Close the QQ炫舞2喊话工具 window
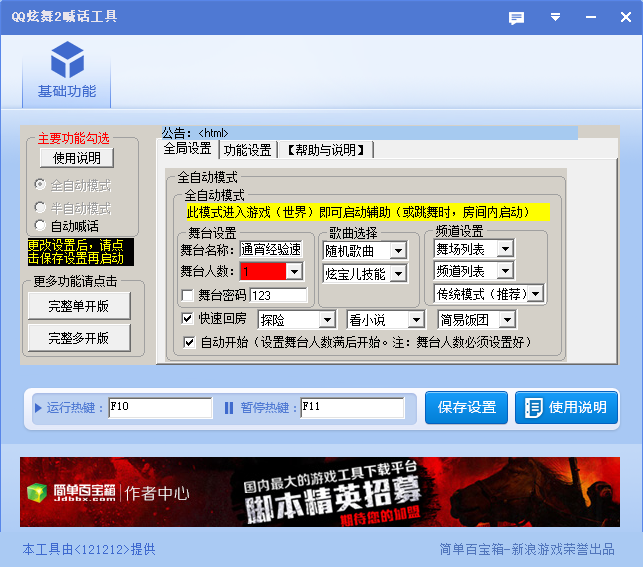Screen dimensions: 643x567 point(626,17)
